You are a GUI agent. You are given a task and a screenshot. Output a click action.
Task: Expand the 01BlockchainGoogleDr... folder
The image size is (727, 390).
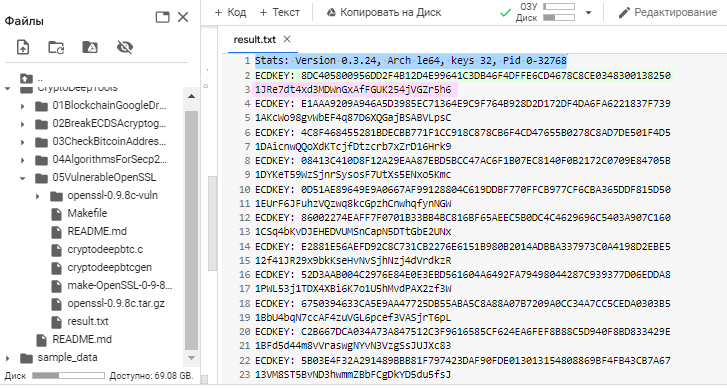point(22,106)
